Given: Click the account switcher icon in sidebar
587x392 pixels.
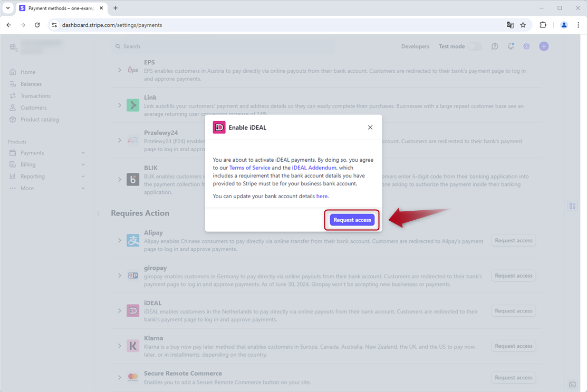Looking at the screenshot, I should [14, 47].
